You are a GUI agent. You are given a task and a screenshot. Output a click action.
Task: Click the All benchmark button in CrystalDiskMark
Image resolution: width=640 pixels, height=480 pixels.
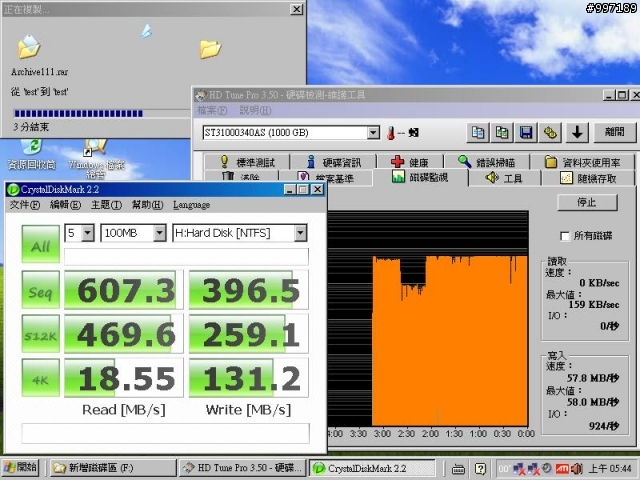(x=40, y=244)
